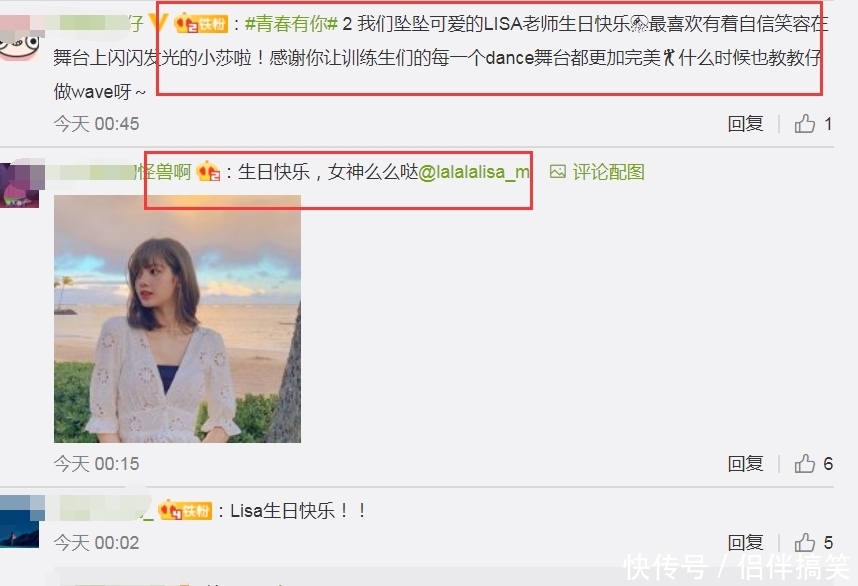Click the dark blue avatar of third commenter
Screen dimensions: 858x586
pos(20,522)
